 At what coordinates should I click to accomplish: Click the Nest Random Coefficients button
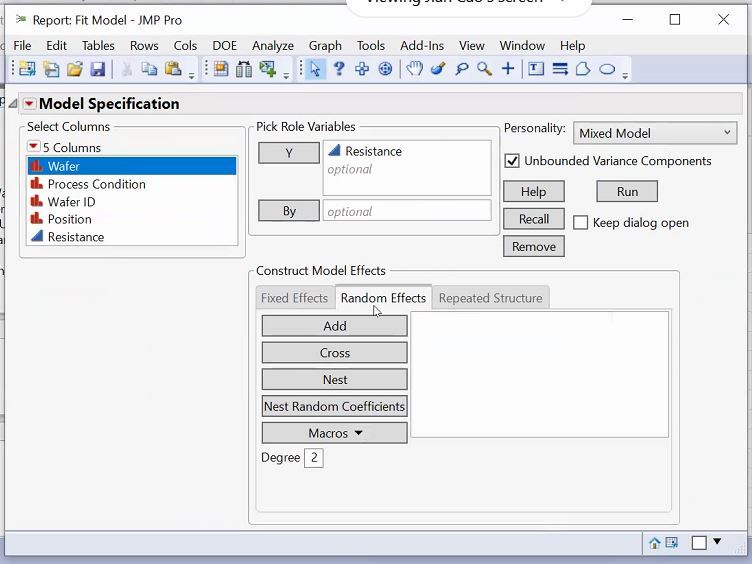(x=334, y=406)
